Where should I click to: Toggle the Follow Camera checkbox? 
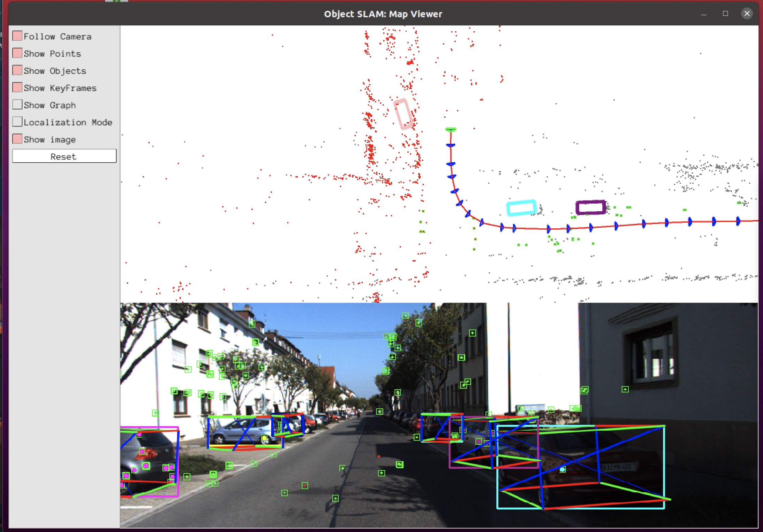pyautogui.click(x=17, y=36)
